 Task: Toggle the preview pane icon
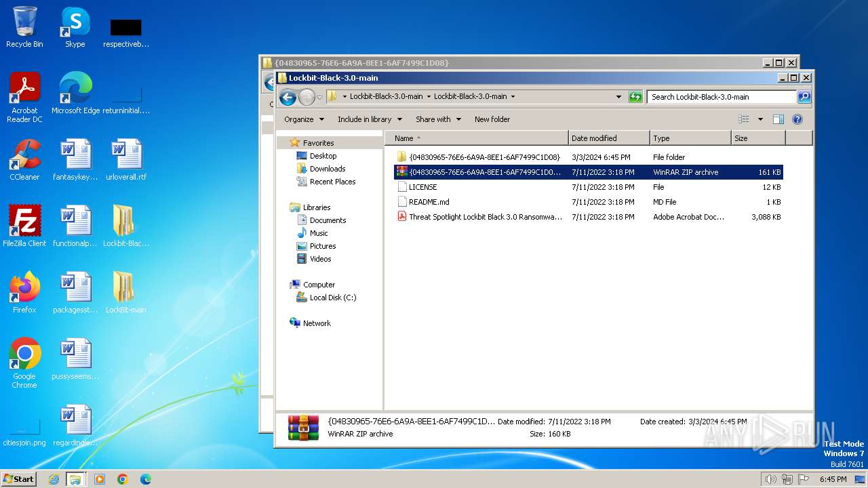[x=778, y=119]
